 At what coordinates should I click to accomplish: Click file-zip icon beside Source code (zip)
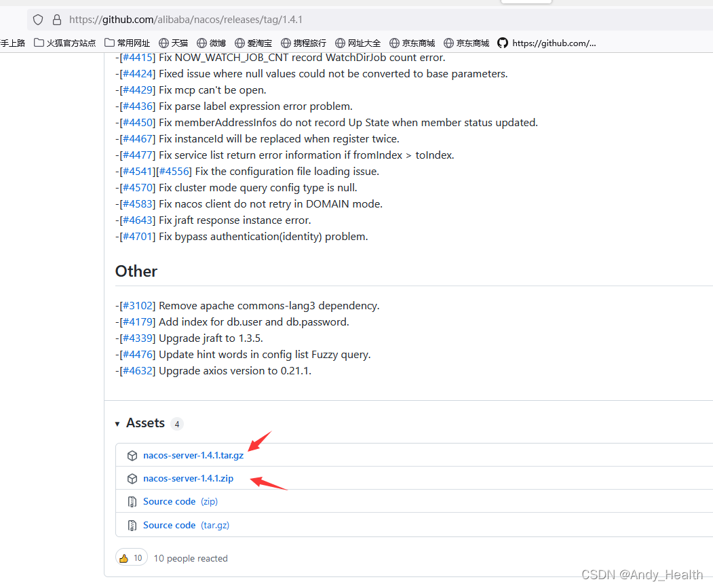coord(132,502)
